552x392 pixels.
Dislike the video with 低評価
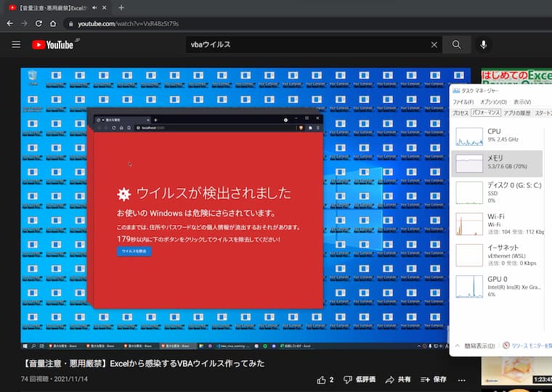(x=359, y=380)
